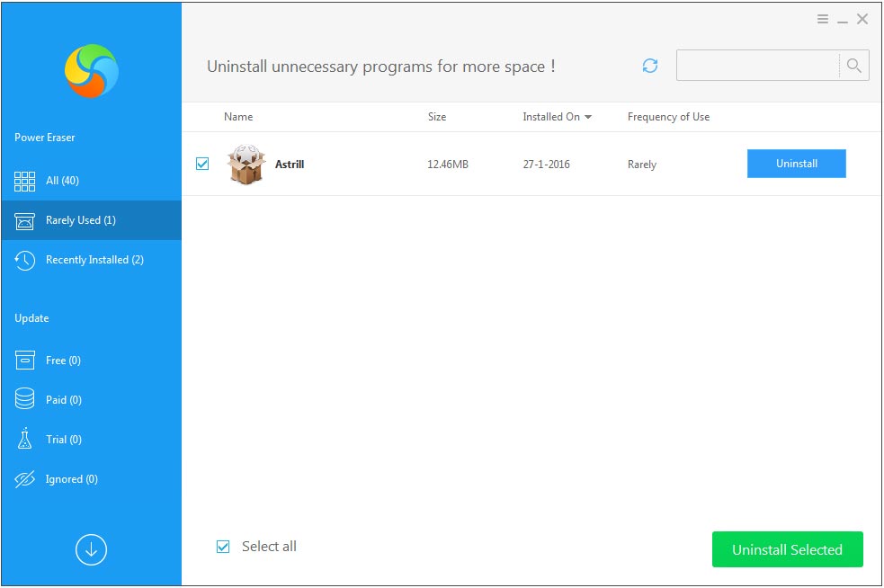Click the colorful swirl app logo
Viewport: 884px width, 588px height.
[92, 71]
